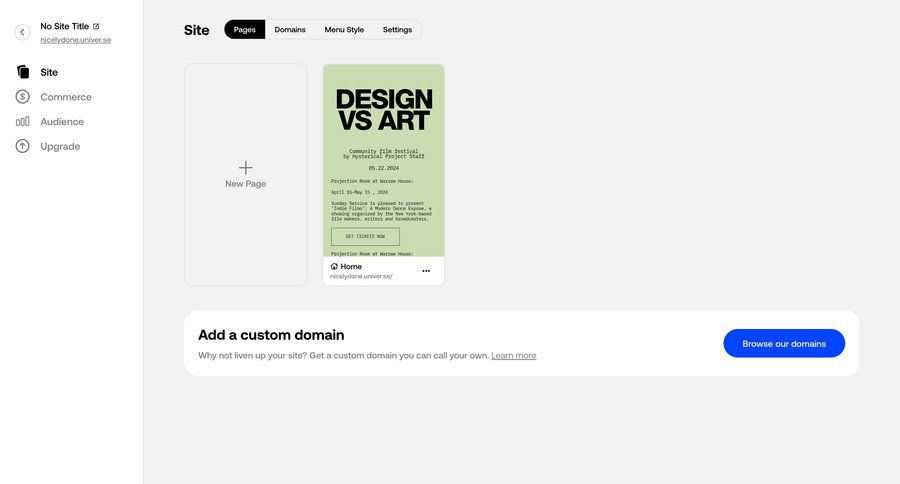900x484 pixels.
Task: Open the three-dot menu on Home page card
Action: click(x=426, y=271)
